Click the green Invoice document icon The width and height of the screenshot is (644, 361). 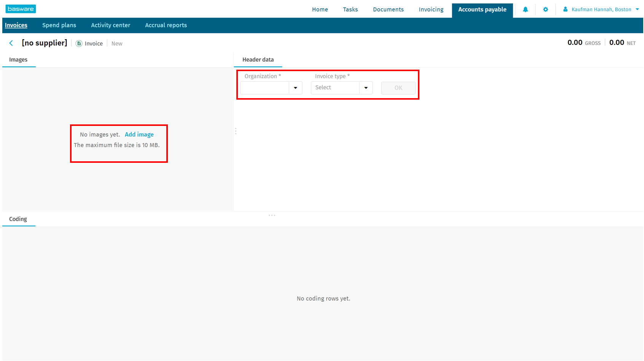coord(79,44)
